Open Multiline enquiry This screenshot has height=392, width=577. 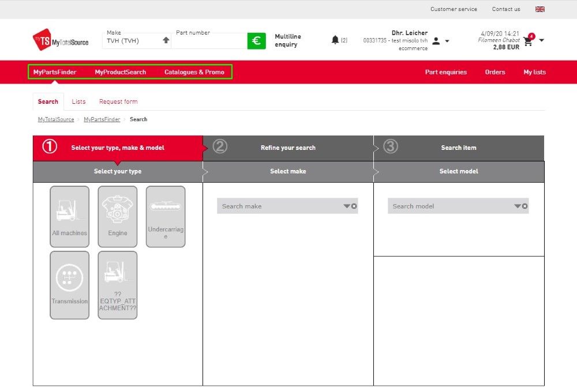tap(288, 40)
